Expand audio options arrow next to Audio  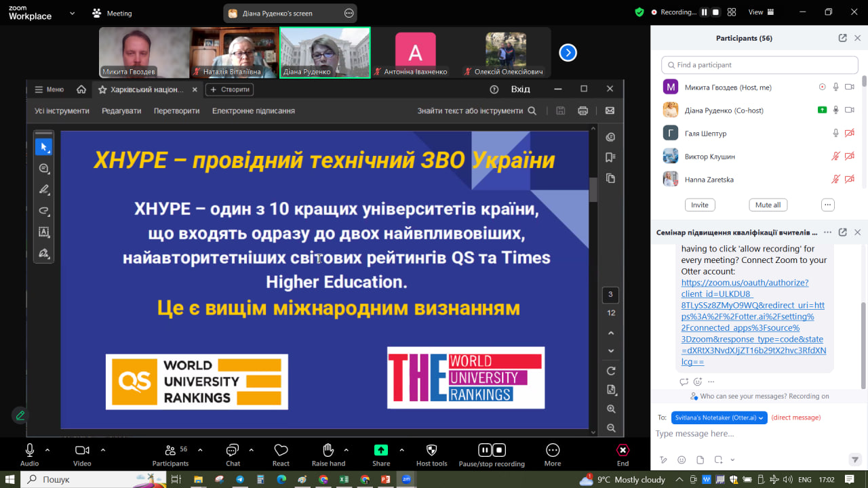pos(47,449)
